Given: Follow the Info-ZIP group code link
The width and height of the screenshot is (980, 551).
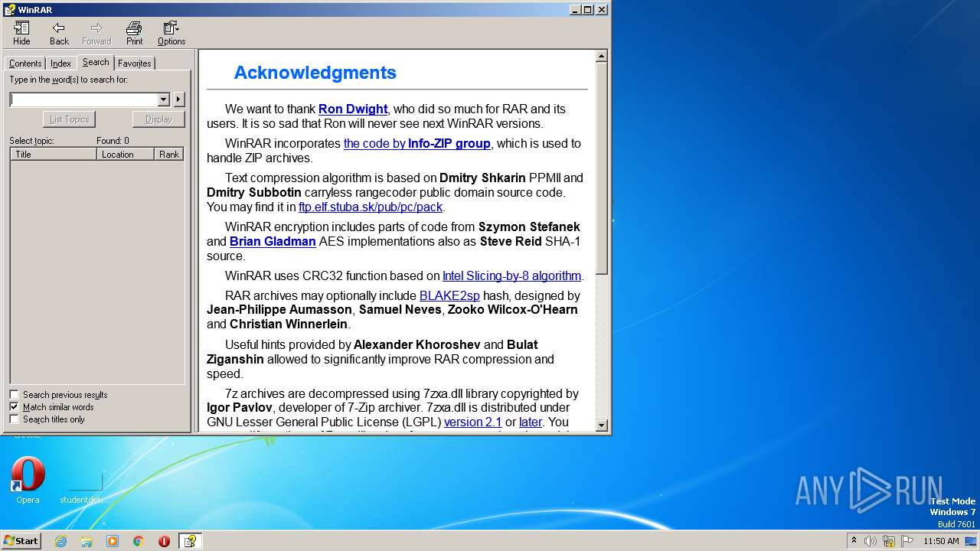Looking at the screenshot, I should click(416, 144).
